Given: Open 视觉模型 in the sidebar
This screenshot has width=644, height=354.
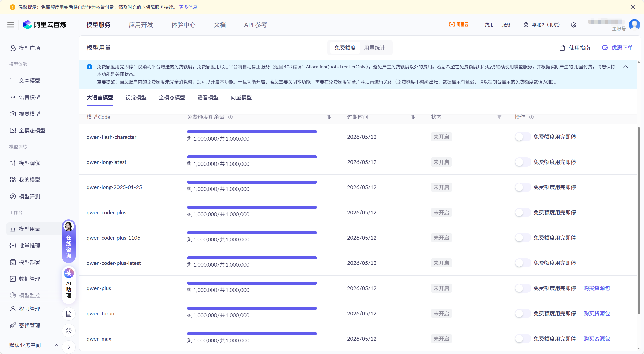Looking at the screenshot, I should [25, 114].
